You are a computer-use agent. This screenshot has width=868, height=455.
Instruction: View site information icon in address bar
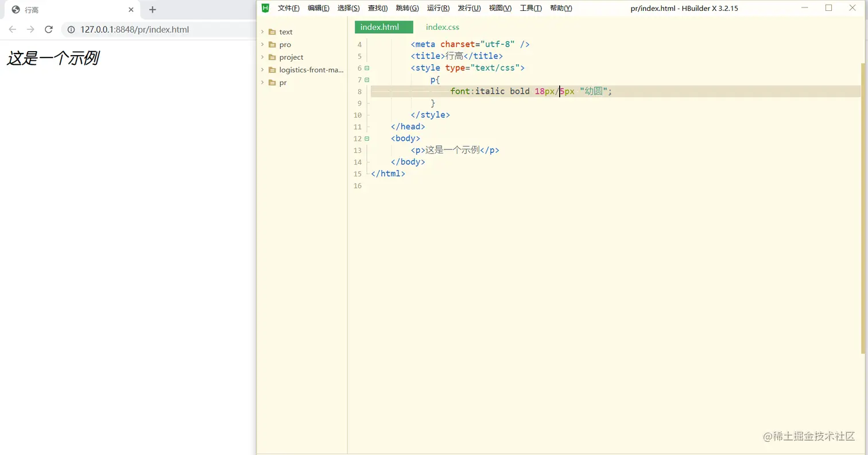tap(71, 29)
